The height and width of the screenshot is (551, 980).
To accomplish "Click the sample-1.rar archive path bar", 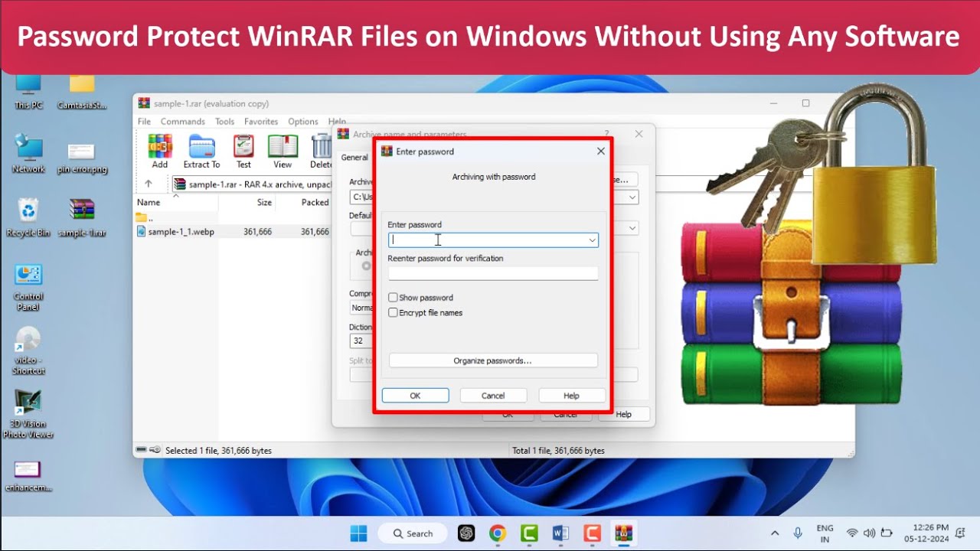I will [253, 184].
